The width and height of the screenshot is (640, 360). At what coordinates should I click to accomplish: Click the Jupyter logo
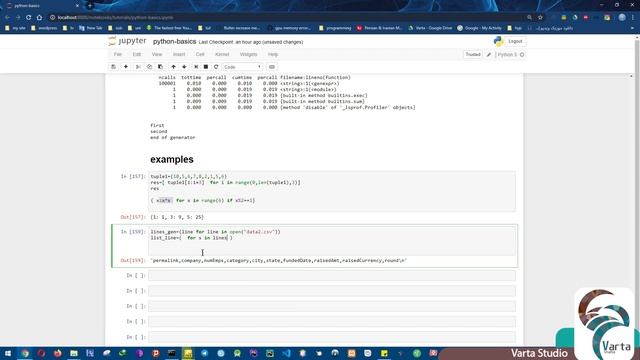click(127, 41)
